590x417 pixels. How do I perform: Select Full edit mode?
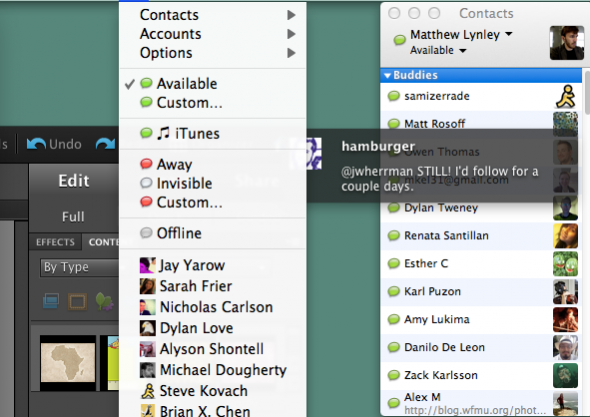[73, 217]
